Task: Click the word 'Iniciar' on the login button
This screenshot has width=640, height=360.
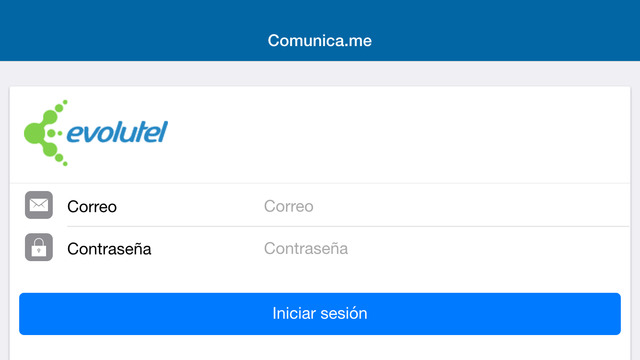Action: click(x=294, y=313)
